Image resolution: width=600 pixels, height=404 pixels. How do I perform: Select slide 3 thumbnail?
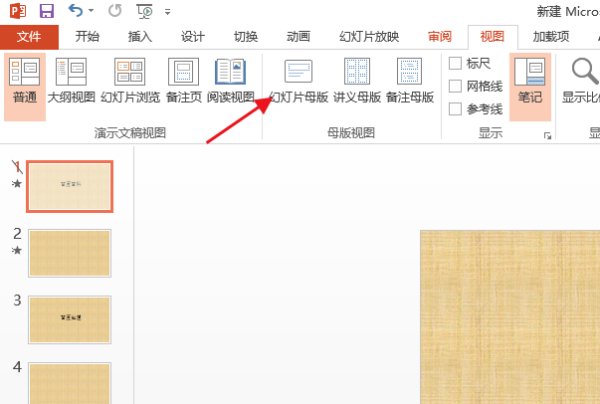(x=70, y=320)
